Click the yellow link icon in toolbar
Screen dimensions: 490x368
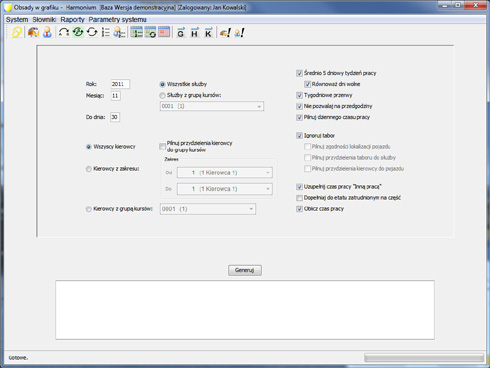point(17,32)
